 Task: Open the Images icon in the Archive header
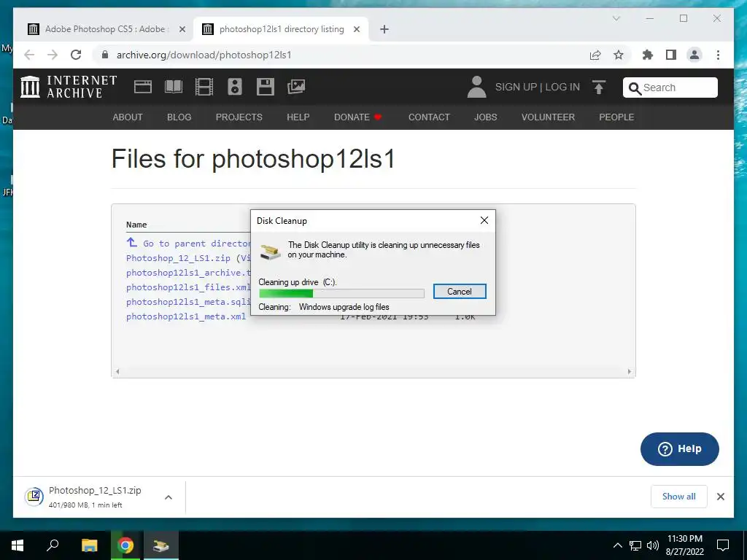(296, 87)
